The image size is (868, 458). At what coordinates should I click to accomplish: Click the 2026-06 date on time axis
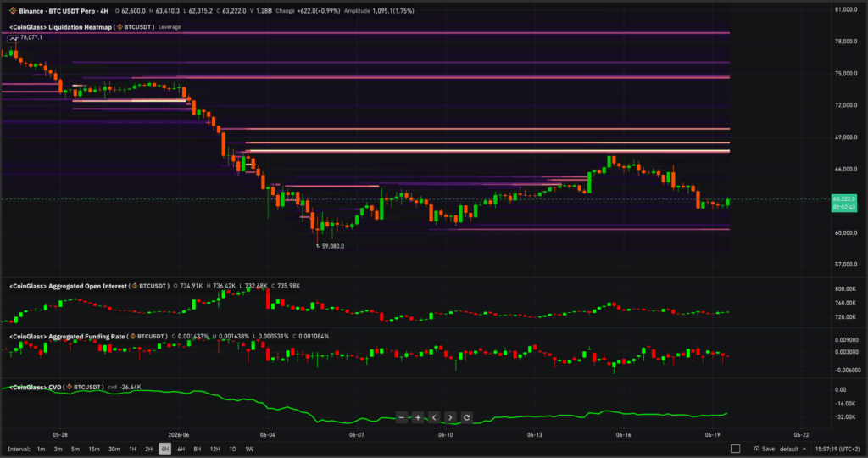point(178,435)
